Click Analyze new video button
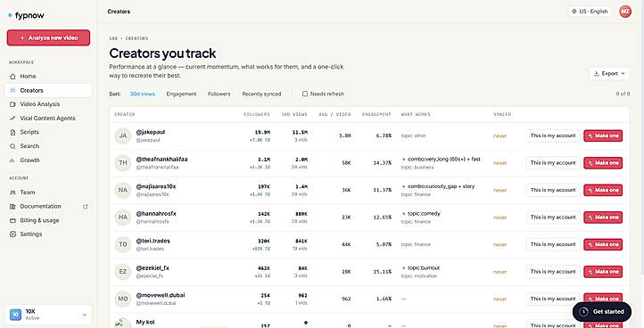 [x=48, y=37]
